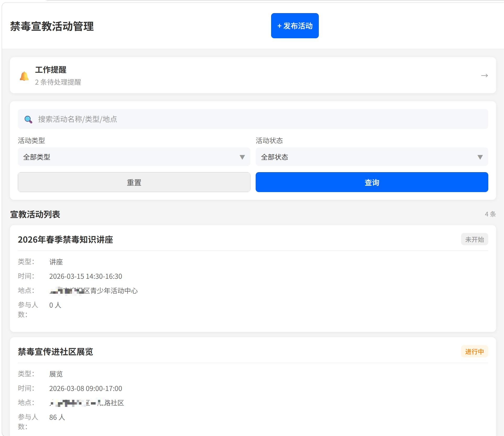This screenshot has height=436, width=504.
Task: Click the 路社区 location text
Action: click(114, 403)
